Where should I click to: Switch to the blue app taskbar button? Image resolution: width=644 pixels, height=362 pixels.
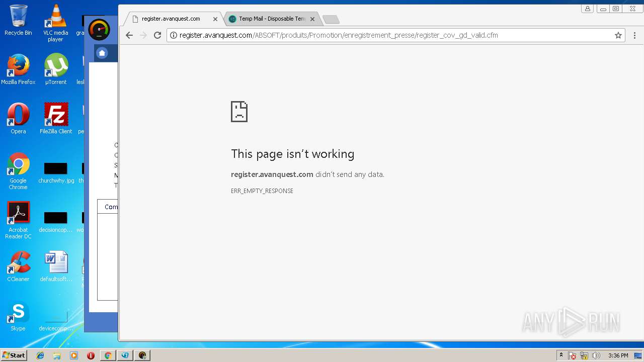125,355
